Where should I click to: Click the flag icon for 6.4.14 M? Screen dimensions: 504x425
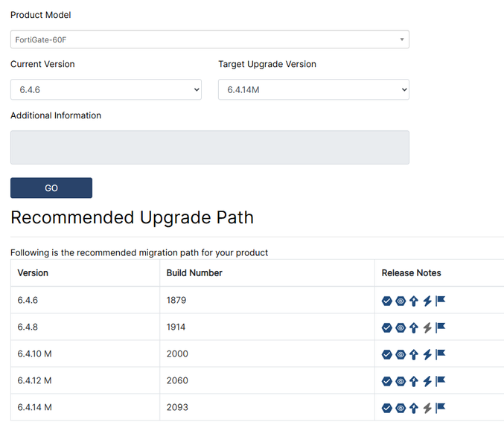pos(440,408)
